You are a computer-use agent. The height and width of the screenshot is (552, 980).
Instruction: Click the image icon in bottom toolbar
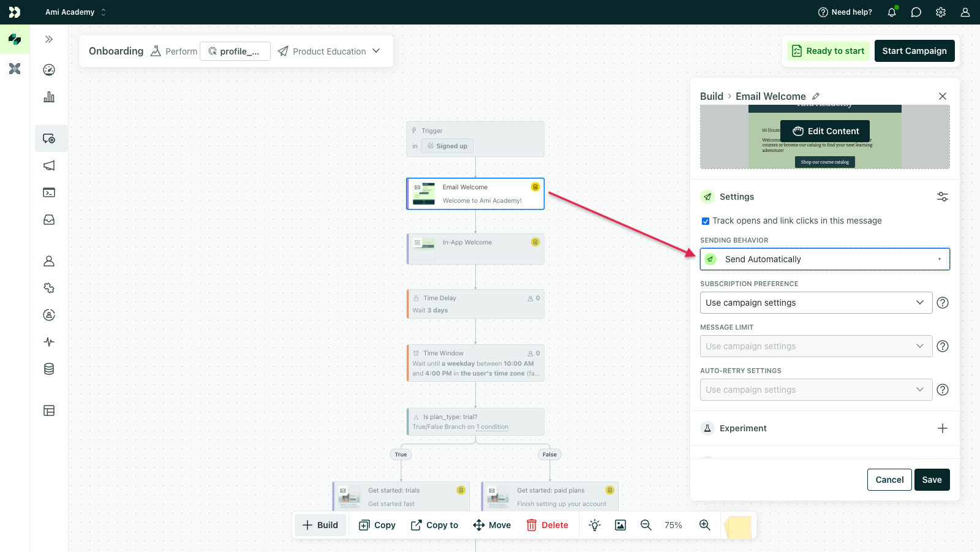pos(620,525)
